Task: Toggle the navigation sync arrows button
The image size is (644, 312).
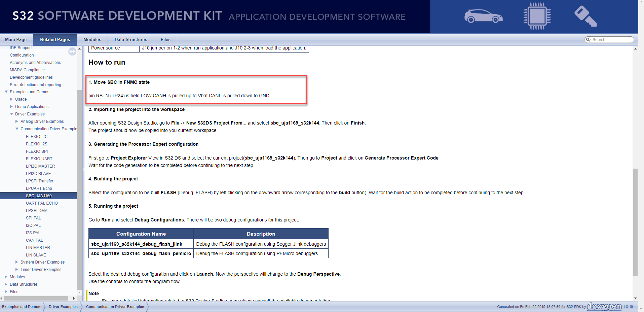Action: [x=72, y=51]
